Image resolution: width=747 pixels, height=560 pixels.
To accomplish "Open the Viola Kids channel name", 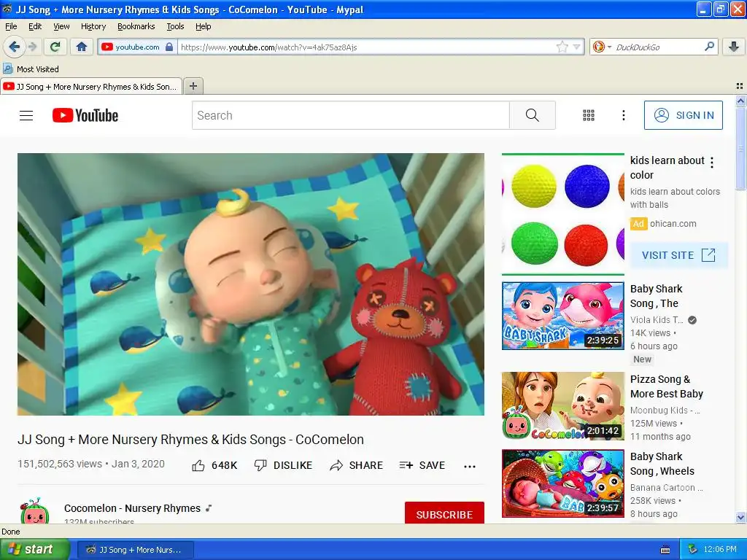I will (657, 320).
